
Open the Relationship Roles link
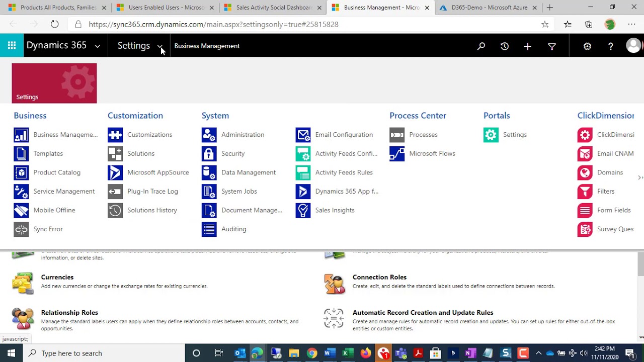[69, 312]
